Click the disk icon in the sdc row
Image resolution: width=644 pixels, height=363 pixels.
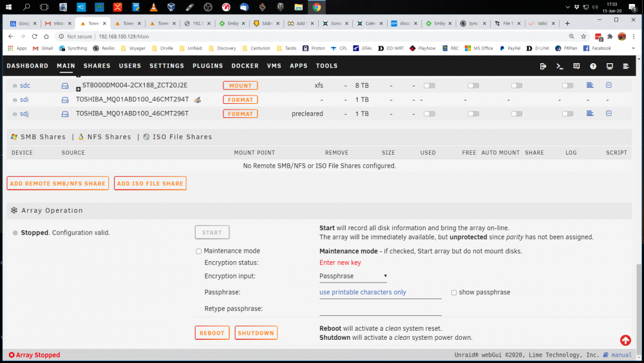[x=65, y=86]
